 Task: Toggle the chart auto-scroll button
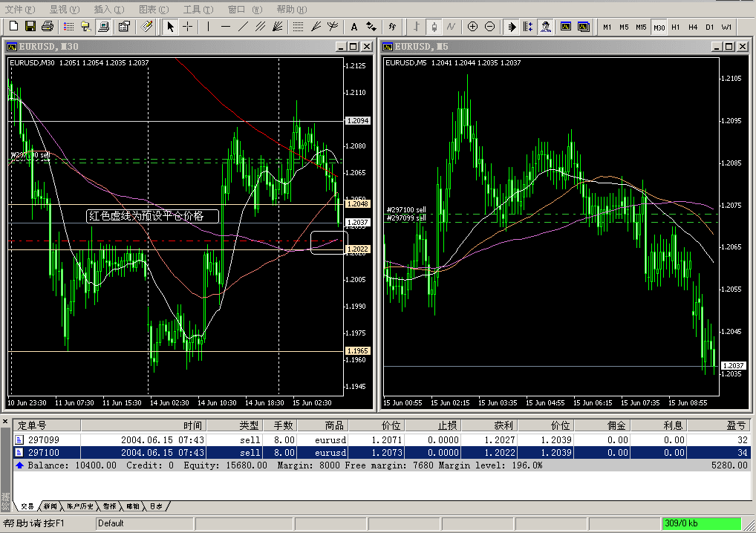(512, 27)
